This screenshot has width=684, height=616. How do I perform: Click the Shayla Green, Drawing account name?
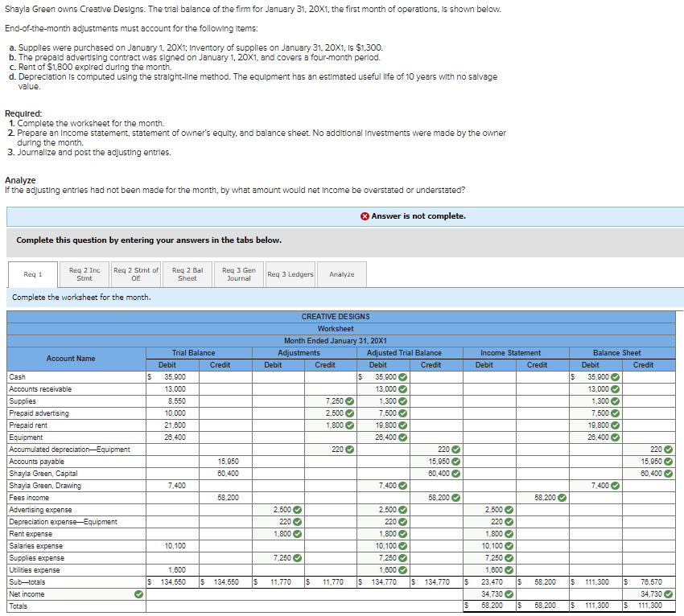(x=45, y=486)
